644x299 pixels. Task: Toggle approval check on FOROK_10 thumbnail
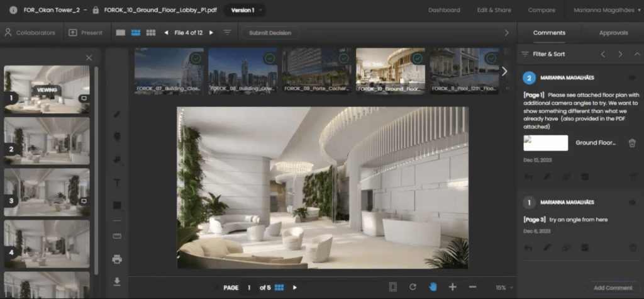tap(418, 59)
